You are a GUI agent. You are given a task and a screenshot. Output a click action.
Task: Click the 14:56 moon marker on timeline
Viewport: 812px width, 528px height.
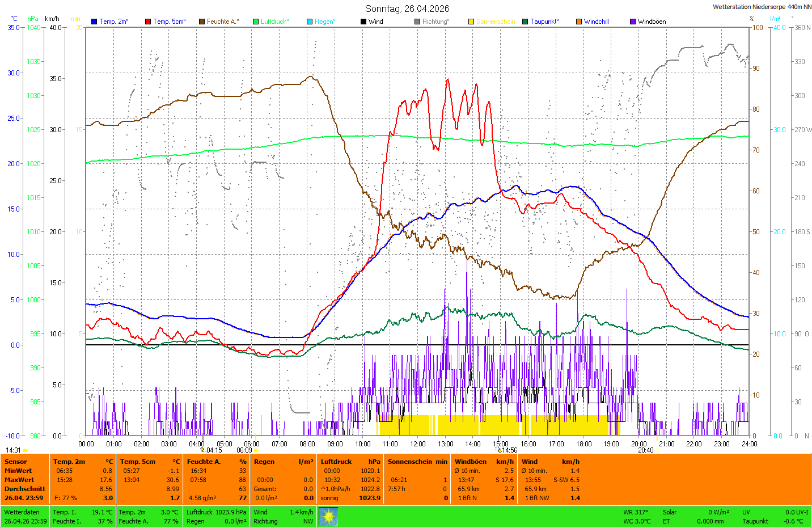[508, 450]
